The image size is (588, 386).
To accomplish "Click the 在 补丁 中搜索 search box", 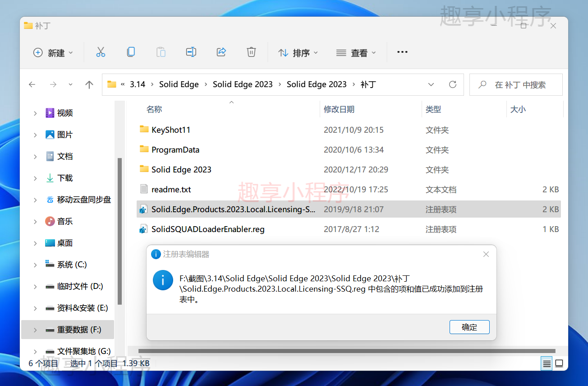I will pos(516,84).
